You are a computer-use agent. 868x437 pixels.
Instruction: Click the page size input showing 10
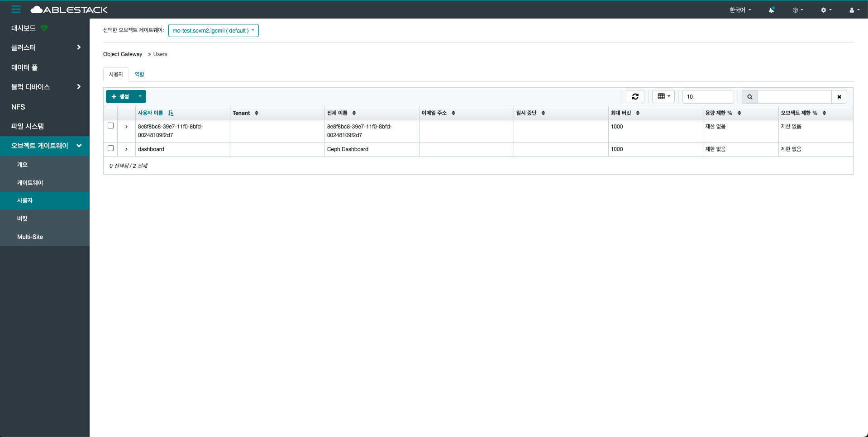pyautogui.click(x=707, y=97)
